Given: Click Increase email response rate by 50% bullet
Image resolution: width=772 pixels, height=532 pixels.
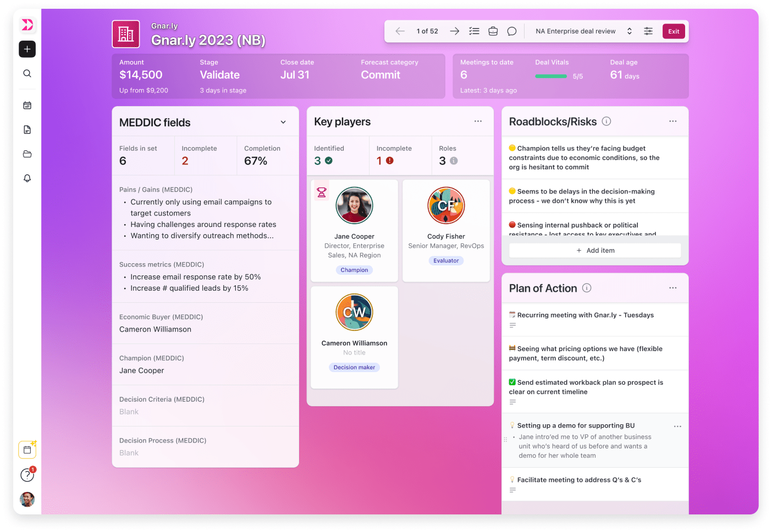Looking at the screenshot, I should point(195,277).
